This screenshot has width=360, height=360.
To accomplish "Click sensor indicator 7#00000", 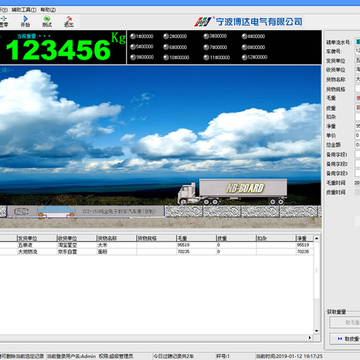I will (x=215, y=47).
